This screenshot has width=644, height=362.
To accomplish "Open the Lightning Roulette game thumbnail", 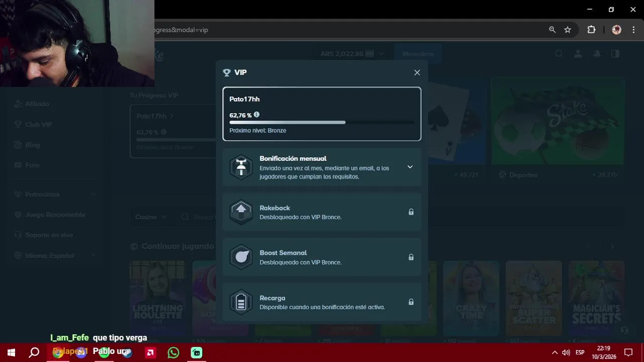I will coord(157,298).
